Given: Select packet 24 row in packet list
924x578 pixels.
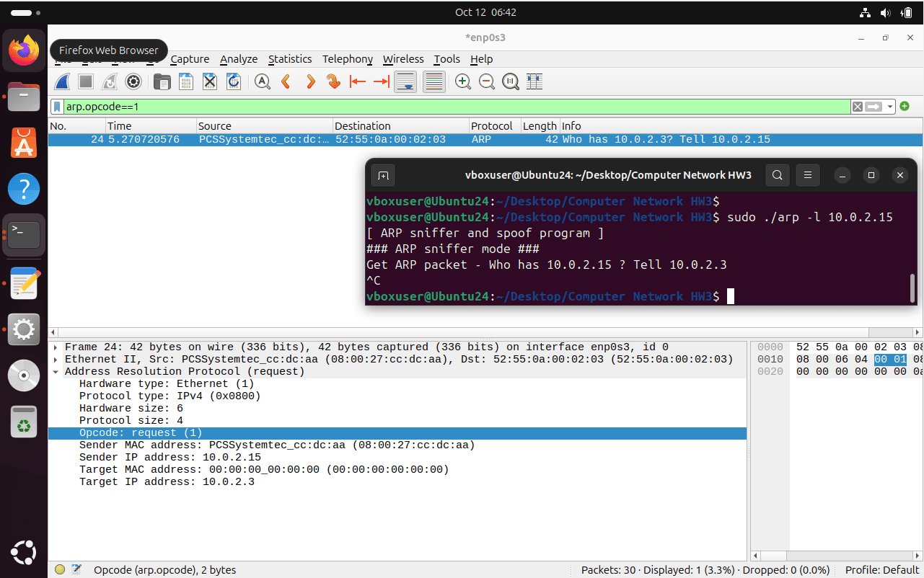Looking at the screenshot, I should tap(485, 140).
